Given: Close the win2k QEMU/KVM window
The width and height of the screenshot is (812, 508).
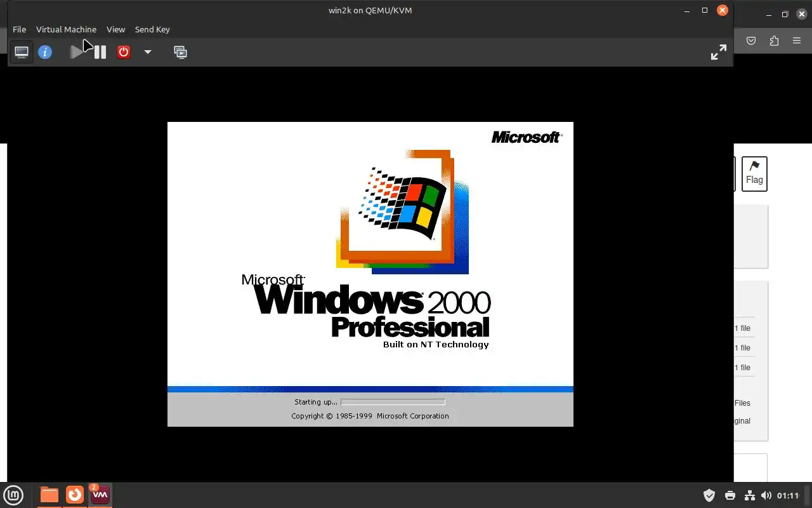Looking at the screenshot, I should (x=723, y=10).
